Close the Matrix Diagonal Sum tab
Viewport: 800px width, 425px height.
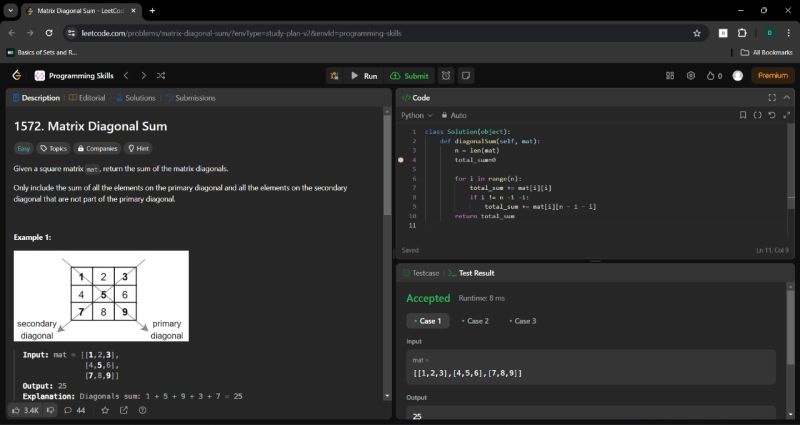134,10
